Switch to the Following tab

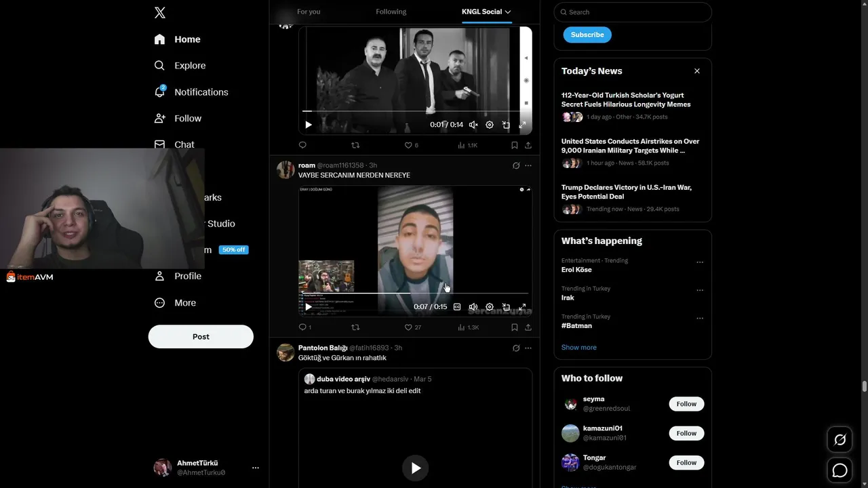[x=391, y=12]
